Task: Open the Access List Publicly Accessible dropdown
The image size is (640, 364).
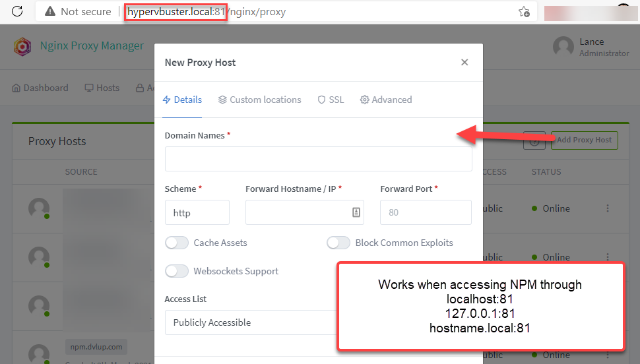Action: tap(251, 322)
